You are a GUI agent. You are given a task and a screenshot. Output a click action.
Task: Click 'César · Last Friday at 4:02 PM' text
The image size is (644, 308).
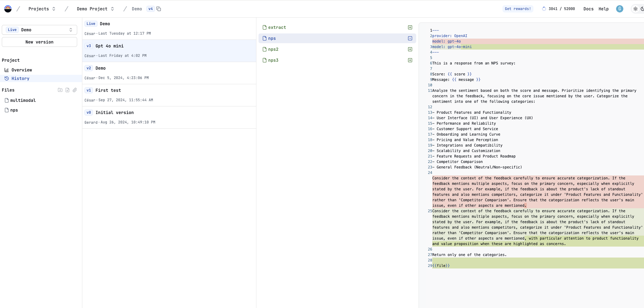pyautogui.click(x=115, y=56)
